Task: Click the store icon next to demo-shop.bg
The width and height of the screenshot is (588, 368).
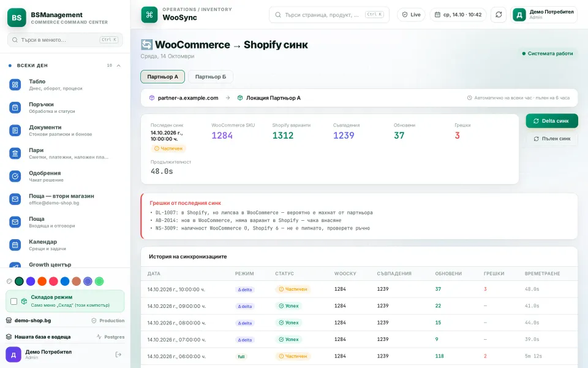Action: 9,320
